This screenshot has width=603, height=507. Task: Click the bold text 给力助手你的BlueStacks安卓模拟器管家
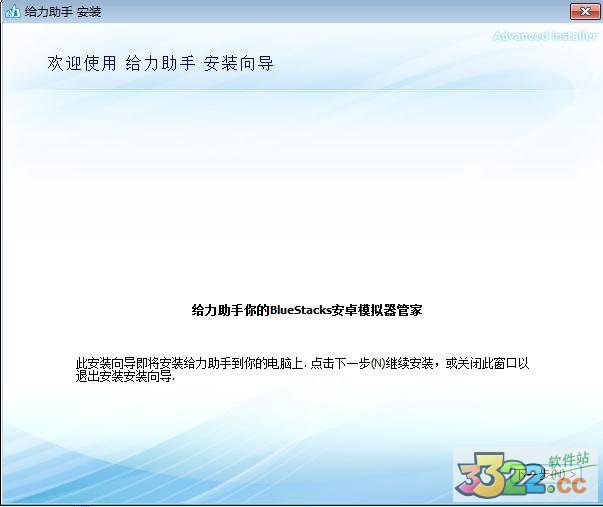pos(307,310)
